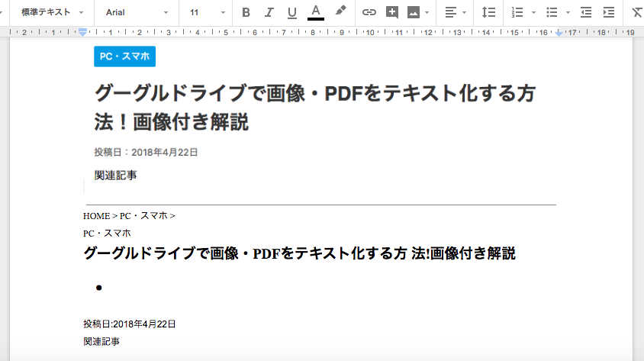Increase the paragraph indent
Screen dimensions: 644x361
point(608,12)
